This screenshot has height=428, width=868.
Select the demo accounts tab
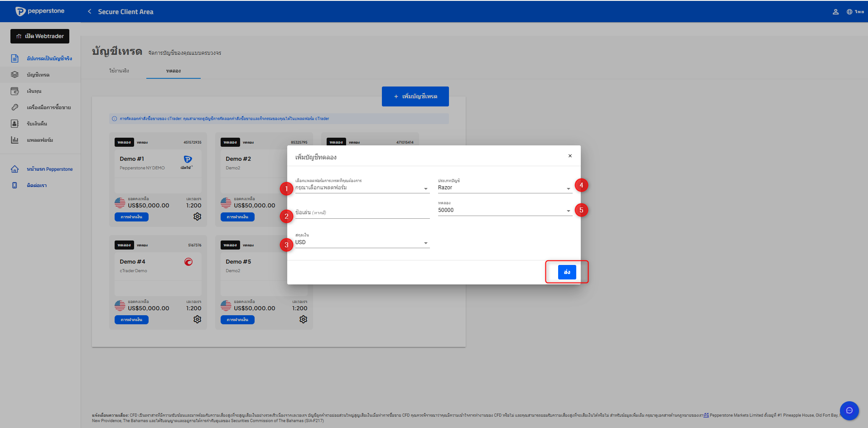173,71
